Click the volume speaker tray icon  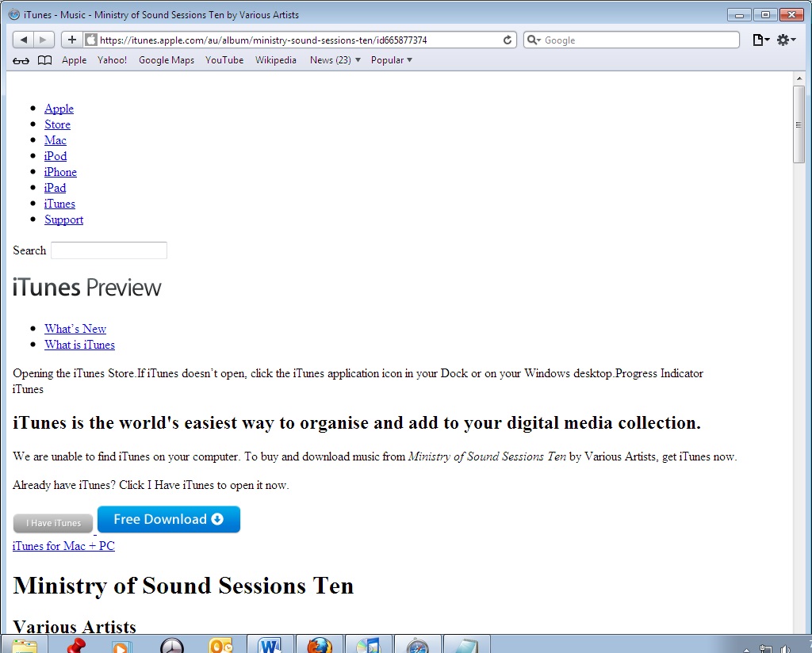click(786, 649)
